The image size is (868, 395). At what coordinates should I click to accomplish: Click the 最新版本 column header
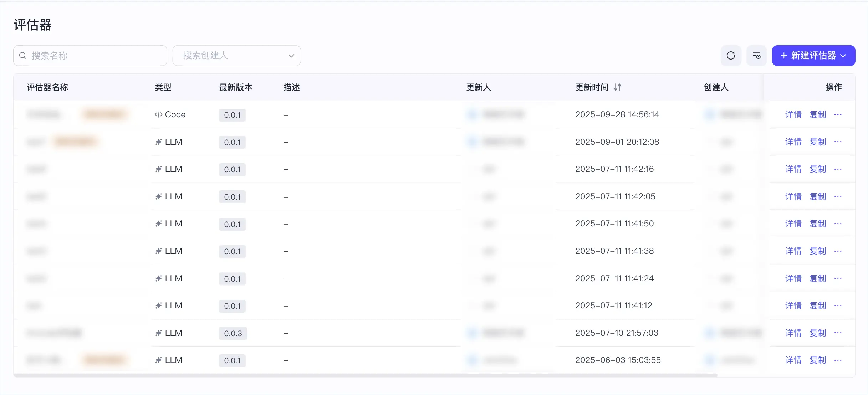[236, 87]
